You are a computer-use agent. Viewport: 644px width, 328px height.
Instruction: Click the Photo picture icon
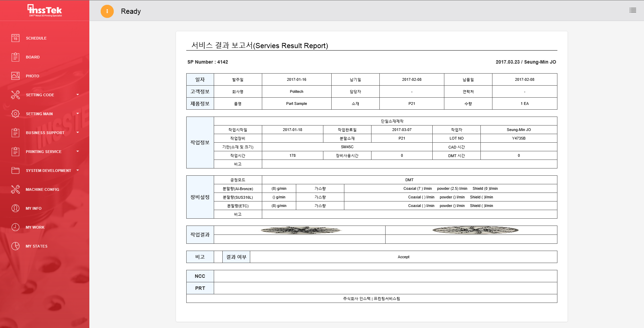[15, 76]
